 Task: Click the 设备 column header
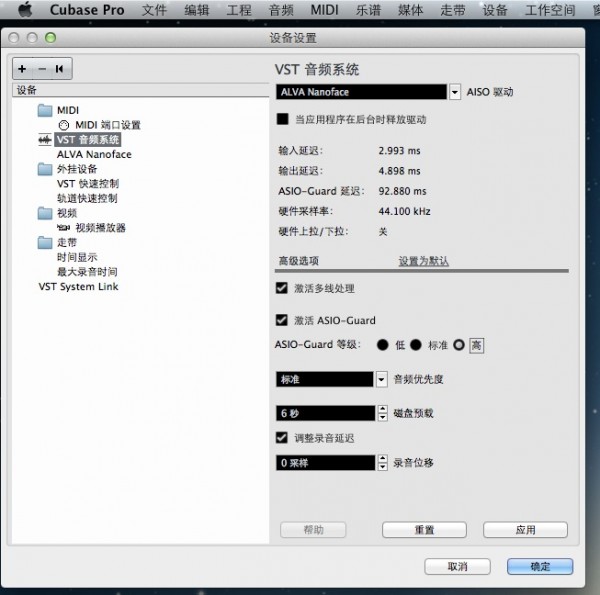141,90
